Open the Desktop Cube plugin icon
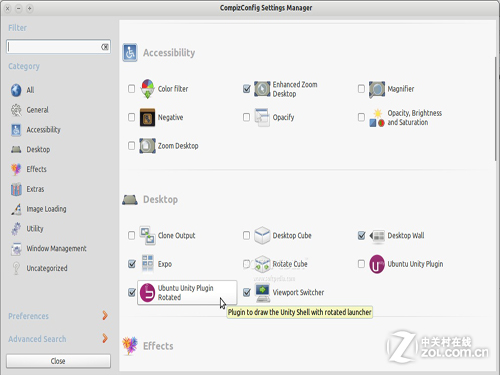The image size is (500, 375). 262,235
